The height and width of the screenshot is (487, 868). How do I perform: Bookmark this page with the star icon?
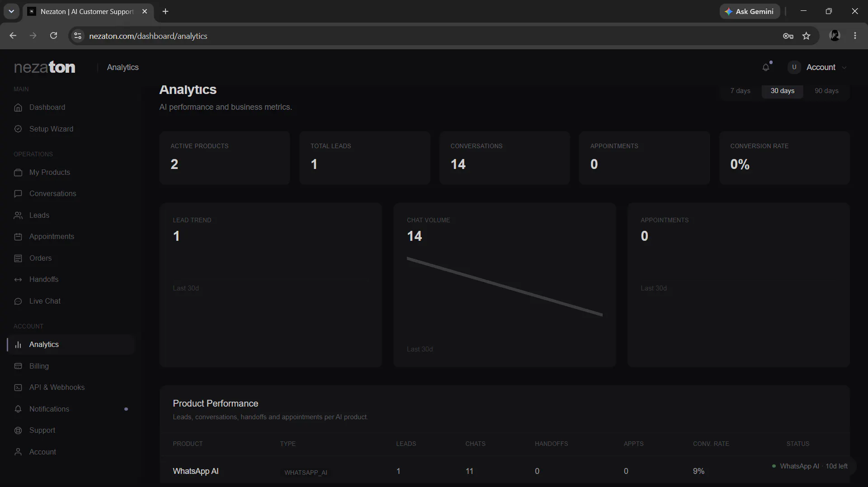806,36
